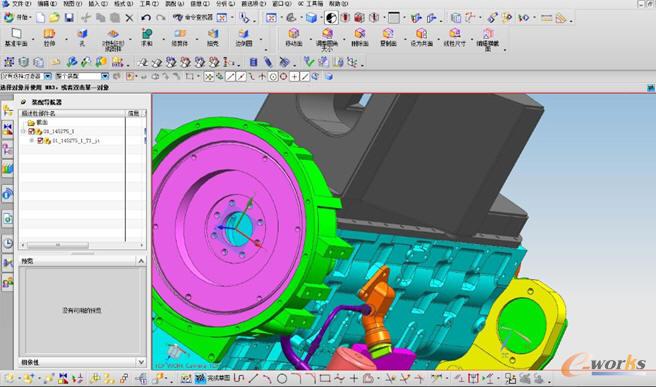The height and width of the screenshot is (387, 656).
Task: Open the History clock tab in sidebar
Action: pos(8,243)
